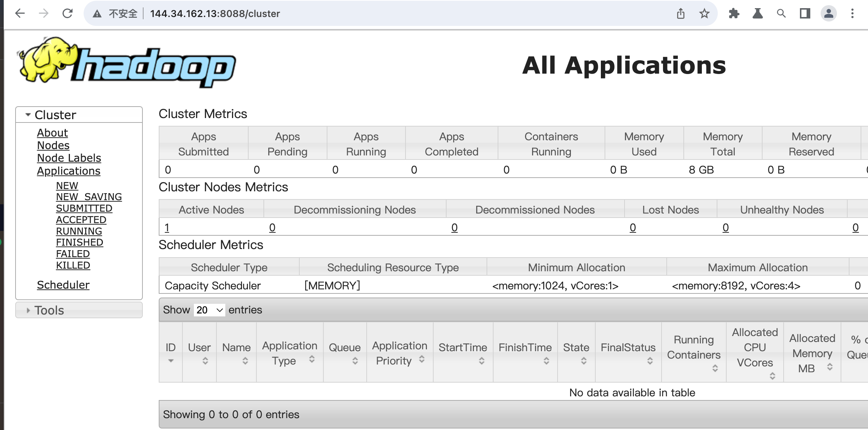Image resolution: width=868 pixels, height=430 pixels.
Task: Click the Active Nodes count link
Action: click(167, 227)
